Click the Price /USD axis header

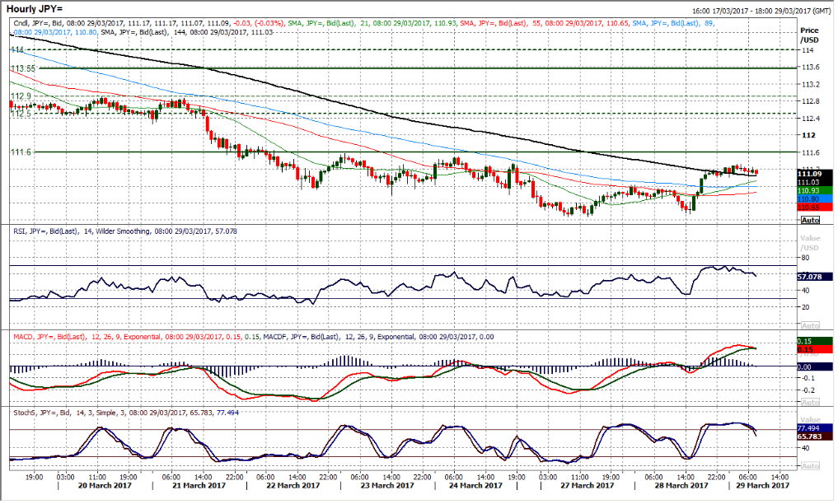click(x=809, y=34)
